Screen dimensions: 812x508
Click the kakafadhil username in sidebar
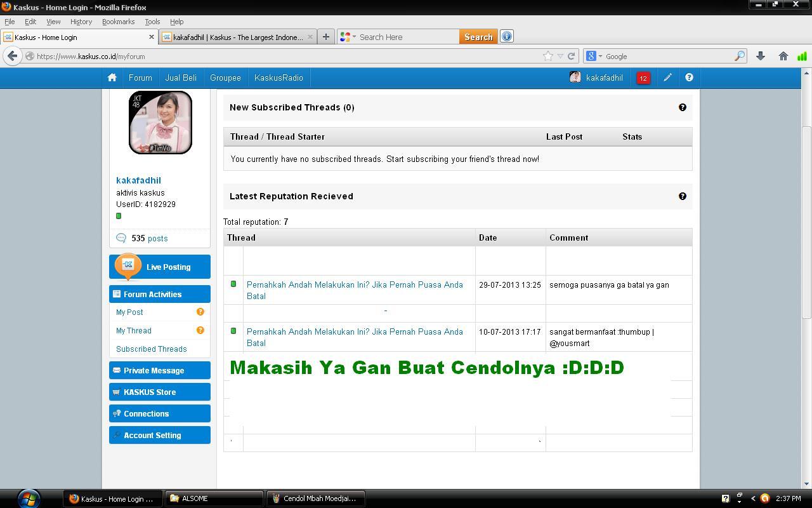[138, 180]
